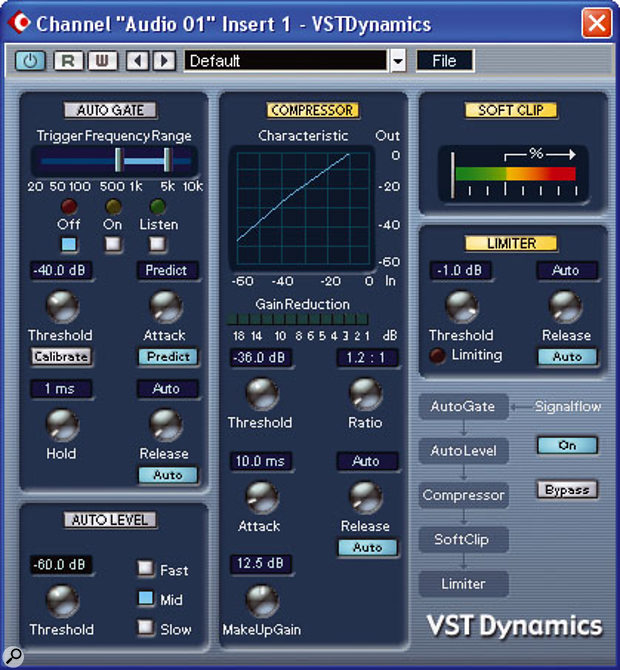620x670 pixels.
Task: Open the Default preset dropdown arrow
Action: [x=398, y=61]
